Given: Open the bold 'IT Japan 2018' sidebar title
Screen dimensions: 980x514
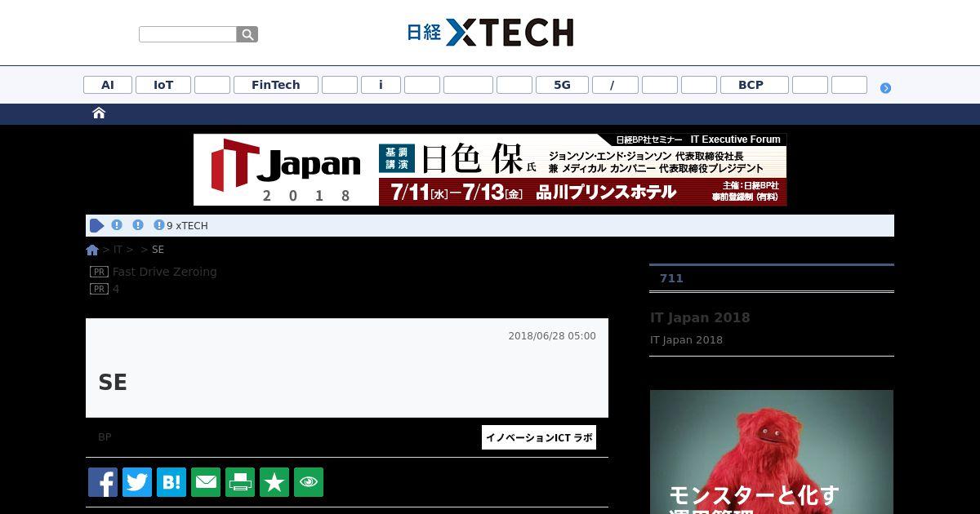Looking at the screenshot, I should point(700,317).
